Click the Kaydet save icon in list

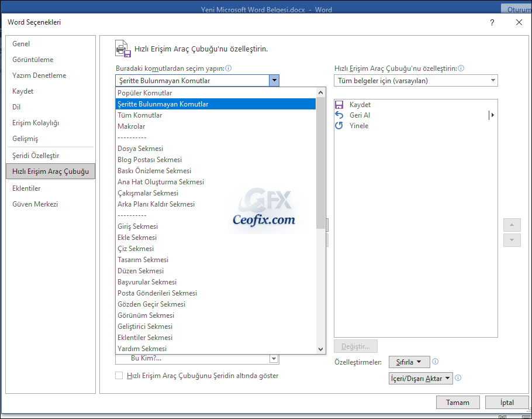coord(339,105)
